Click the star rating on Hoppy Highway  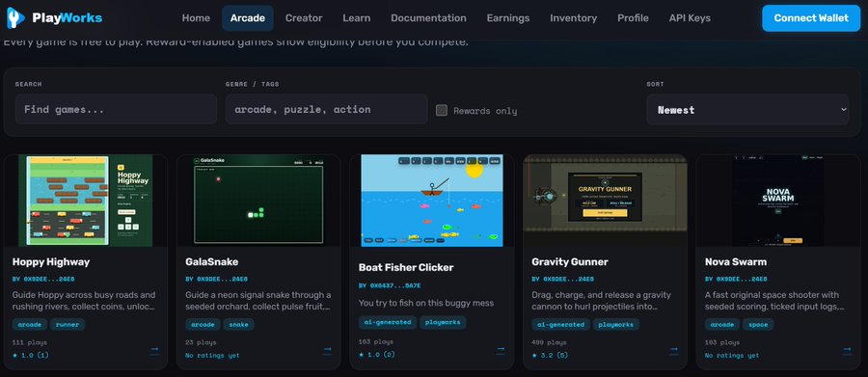click(31, 356)
